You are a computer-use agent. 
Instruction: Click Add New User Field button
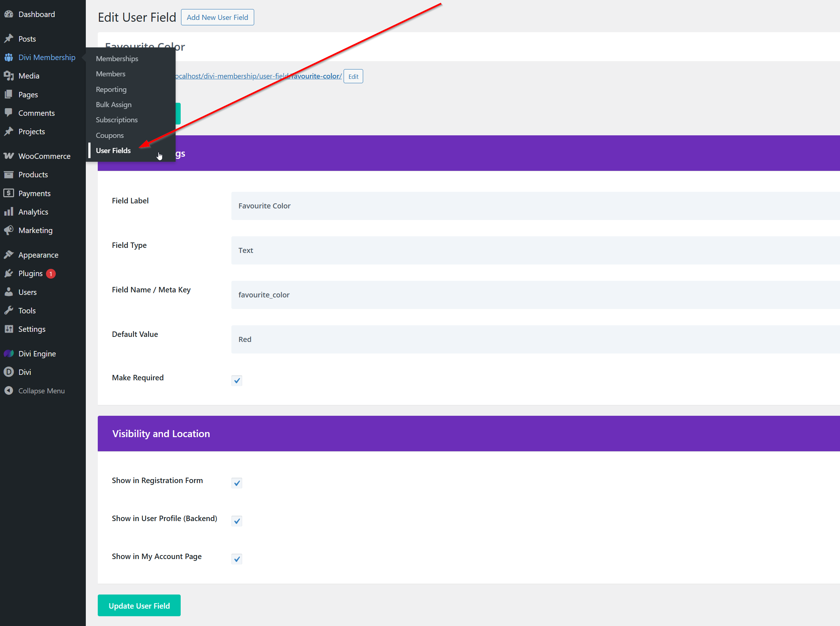[217, 17]
